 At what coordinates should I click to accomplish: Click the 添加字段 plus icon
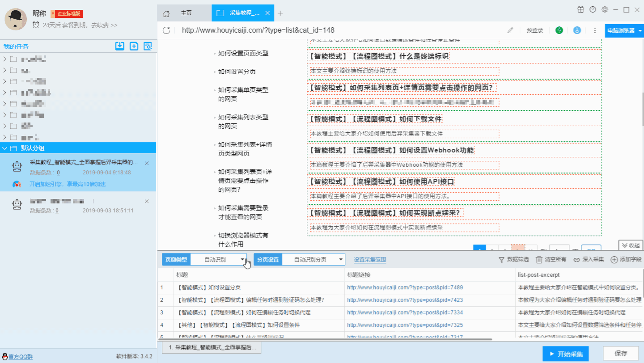[614, 259]
